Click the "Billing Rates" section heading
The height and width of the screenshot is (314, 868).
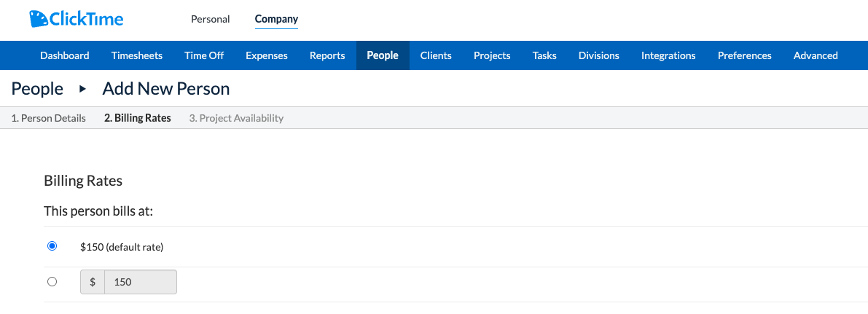tap(83, 181)
